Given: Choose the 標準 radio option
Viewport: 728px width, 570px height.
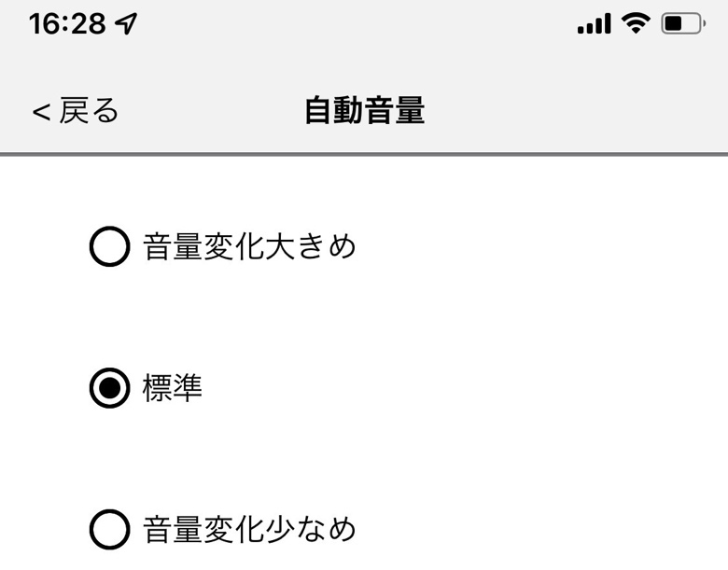Looking at the screenshot, I should [x=149, y=389].
